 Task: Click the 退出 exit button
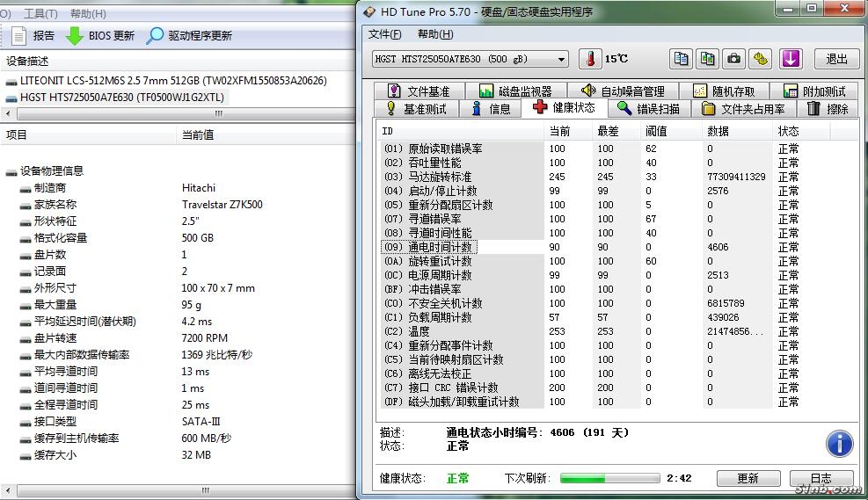click(836, 59)
